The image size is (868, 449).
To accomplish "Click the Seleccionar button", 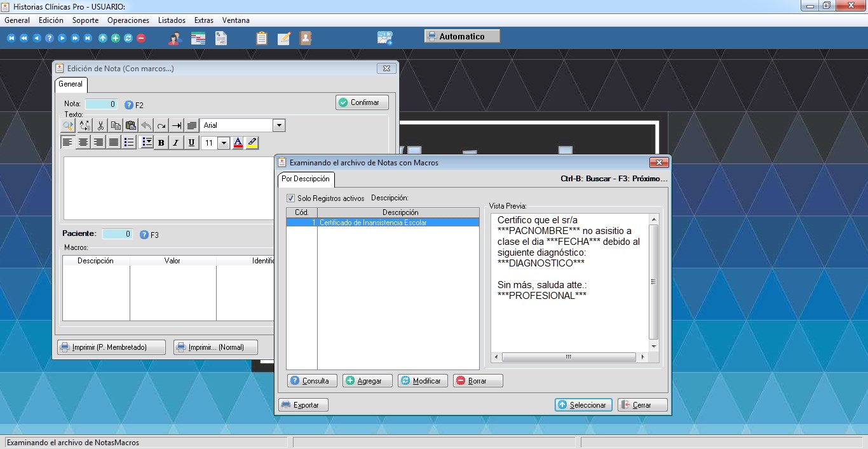I will 583,405.
